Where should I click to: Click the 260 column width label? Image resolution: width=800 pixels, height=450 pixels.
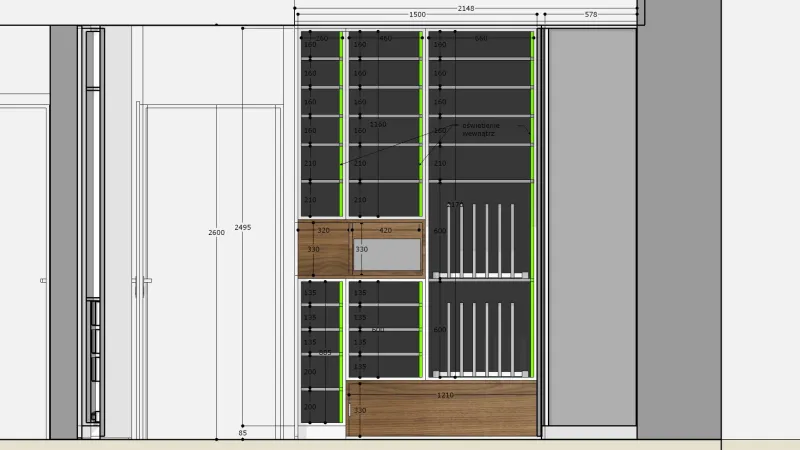322,38
